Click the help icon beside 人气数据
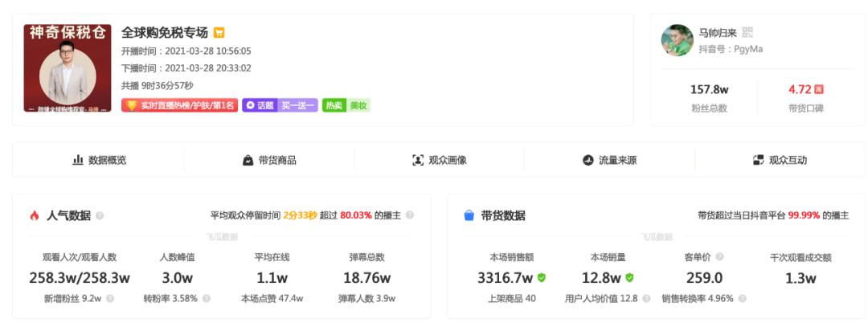This screenshot has height=327, width=868. [100, 216]
